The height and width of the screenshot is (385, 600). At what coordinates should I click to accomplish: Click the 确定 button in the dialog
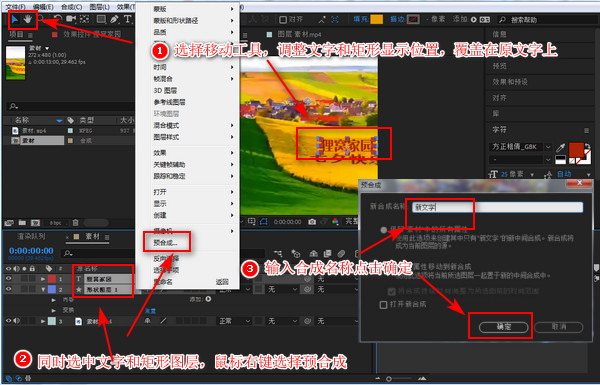point(504,327)
